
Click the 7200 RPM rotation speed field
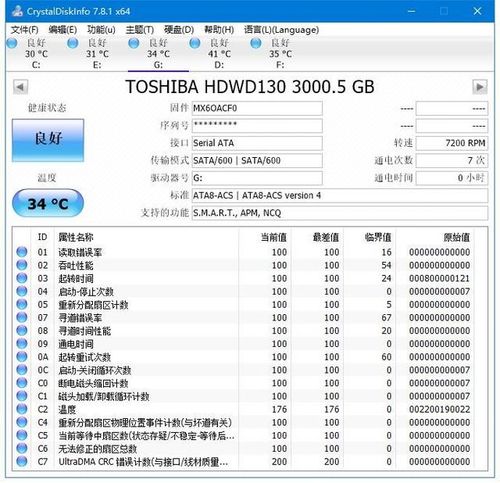click(452, 143)
